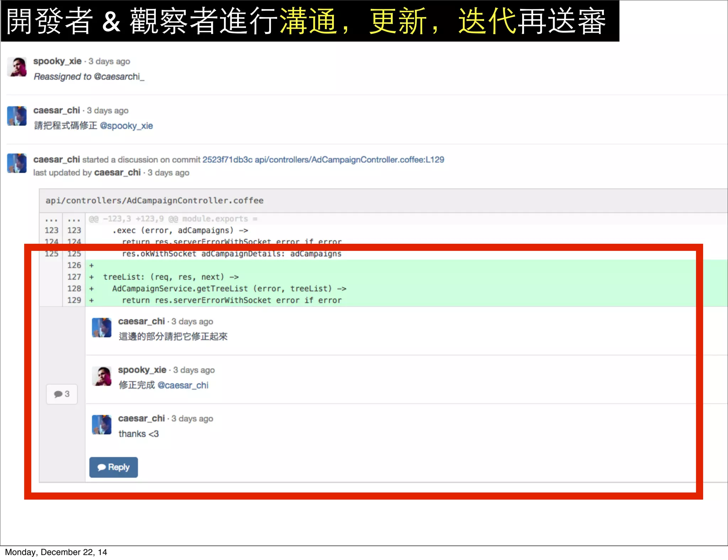The image size is (728, 560).
Task: Expand the collapsed diff dots row
Action: (51, 219)
